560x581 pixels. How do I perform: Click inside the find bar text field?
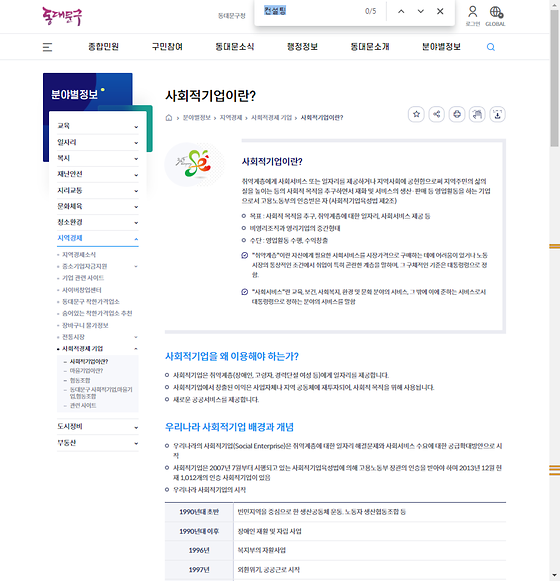311,11
